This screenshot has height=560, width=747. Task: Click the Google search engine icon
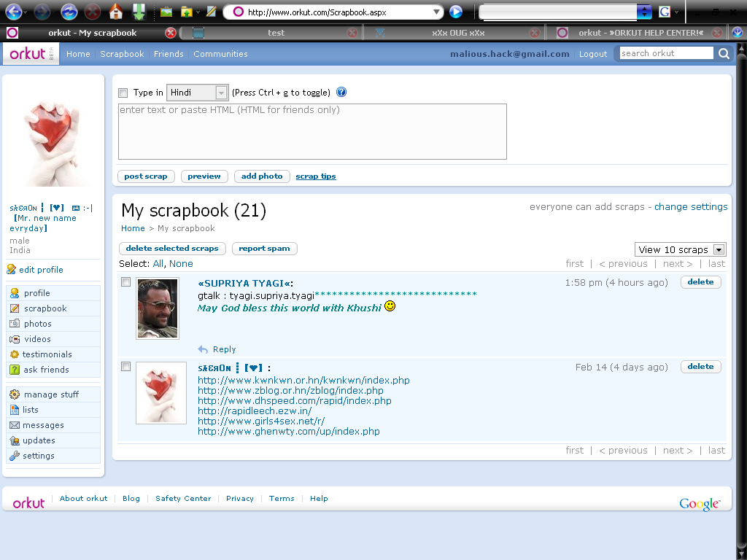[665, 12]
